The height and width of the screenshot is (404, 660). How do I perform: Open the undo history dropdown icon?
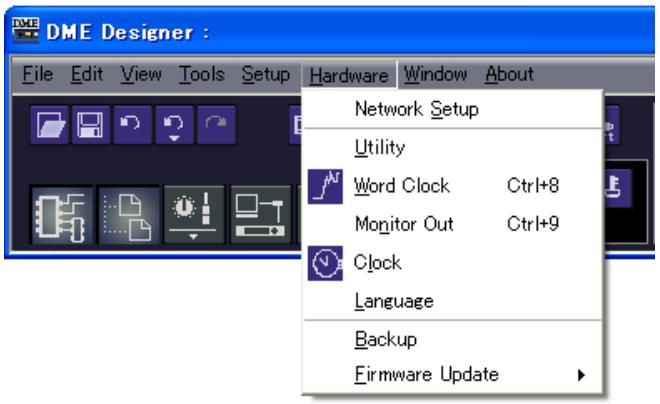click(174, 125)
